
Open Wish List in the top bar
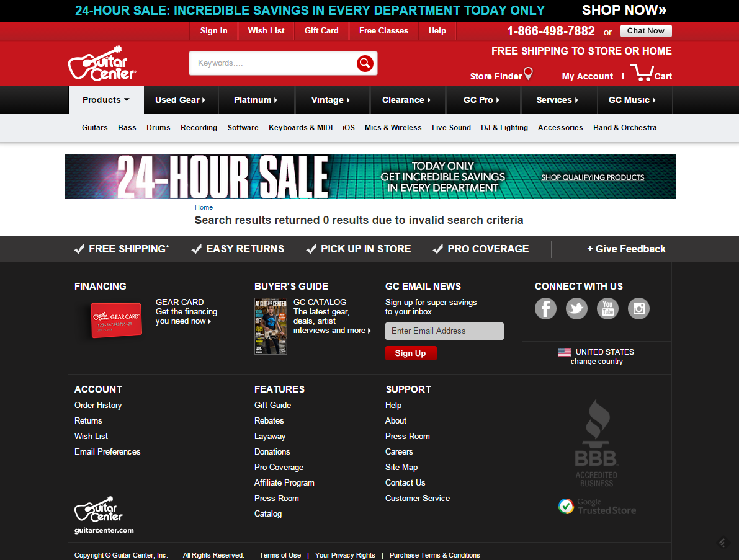(x=266, y=30)
